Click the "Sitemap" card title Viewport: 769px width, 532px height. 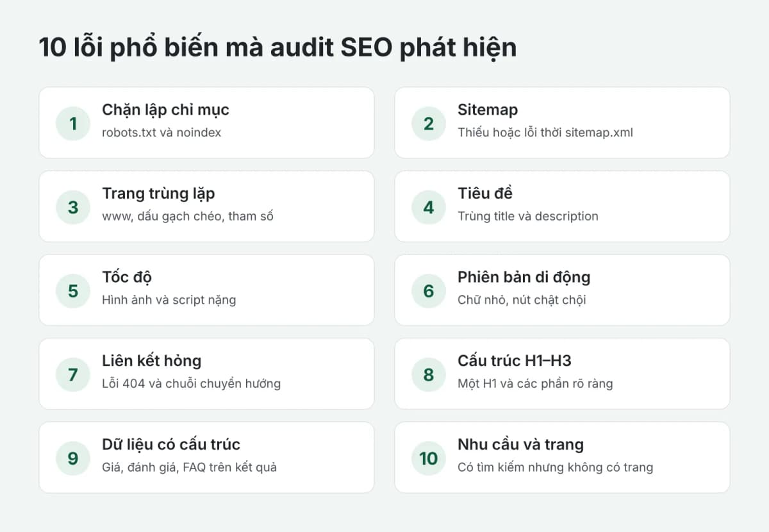(488, 110)
